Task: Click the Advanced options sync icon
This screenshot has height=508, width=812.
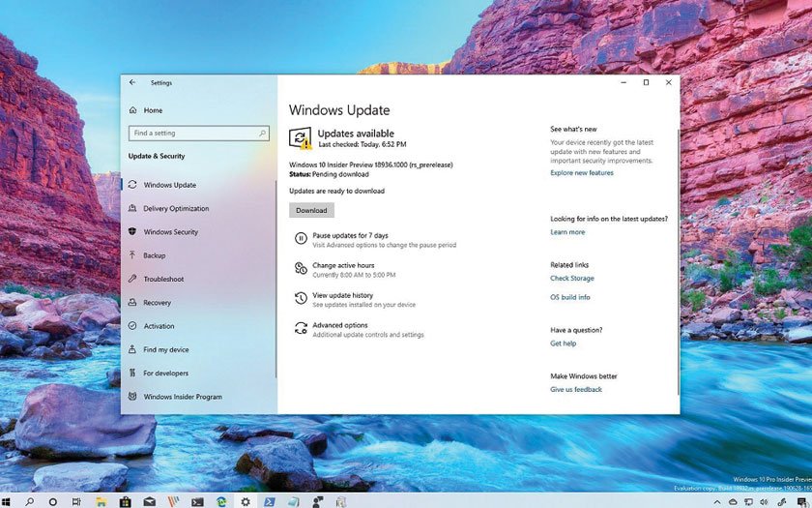Action: [x=300, y=329]
